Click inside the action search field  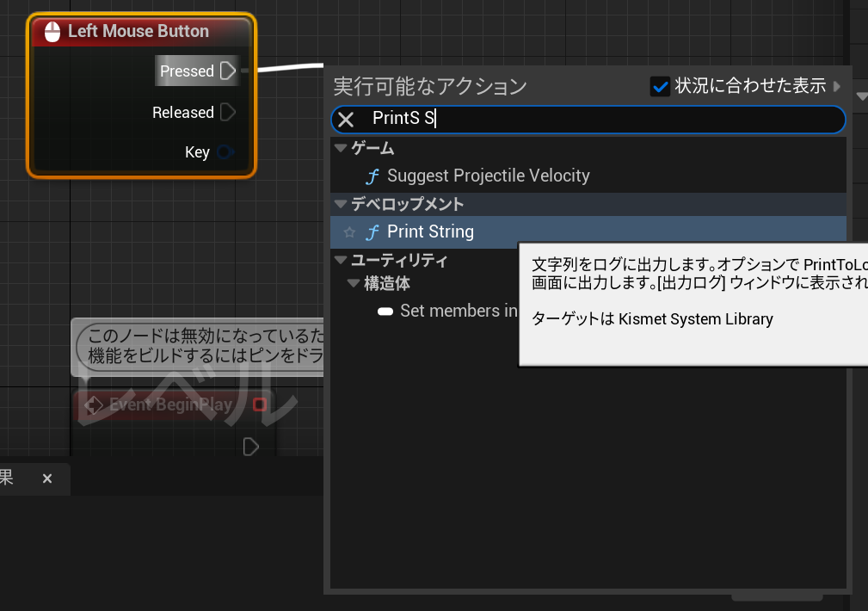(x=516, y=120)
